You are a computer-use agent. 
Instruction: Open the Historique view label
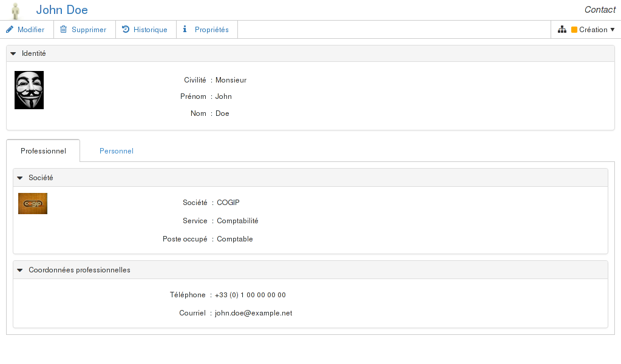coord(150,30)
